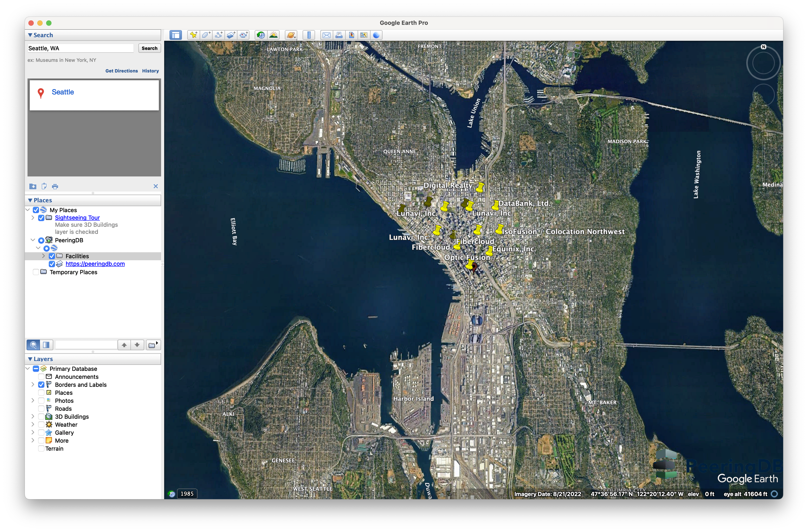Expand the Weather layer group
This screenshot has height=532, width=808.
(x=33, y=424)
